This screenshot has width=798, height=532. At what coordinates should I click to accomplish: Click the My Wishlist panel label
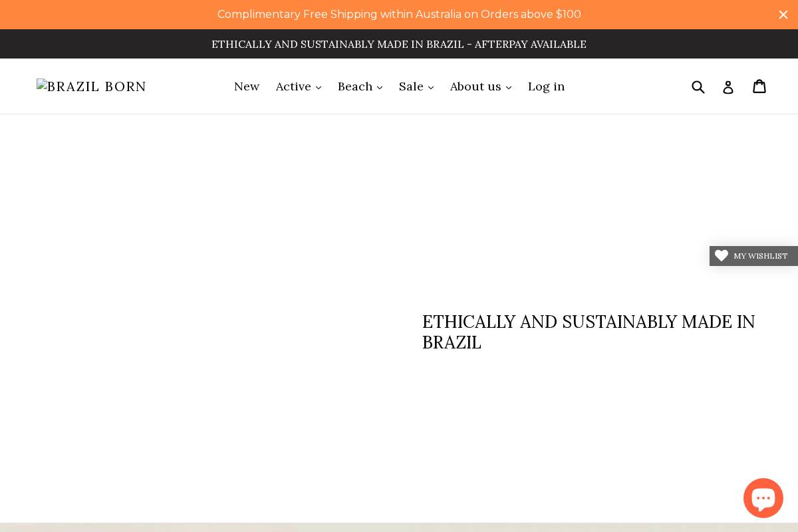tap(760, 256)
